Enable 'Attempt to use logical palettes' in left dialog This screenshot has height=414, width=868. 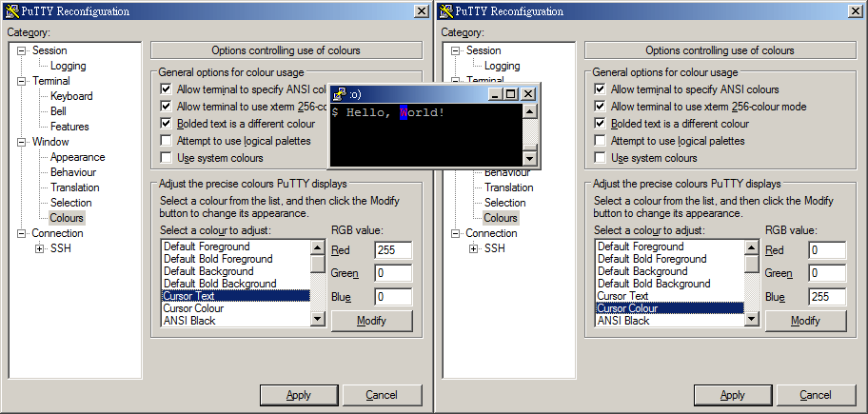tap(166, 141)
